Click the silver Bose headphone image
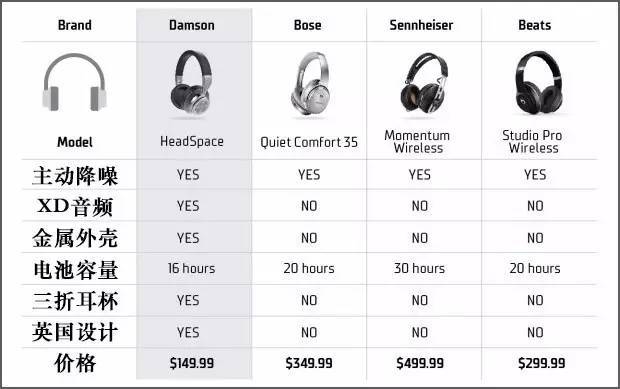The image size is (620, 389). [x=310, y=83]
